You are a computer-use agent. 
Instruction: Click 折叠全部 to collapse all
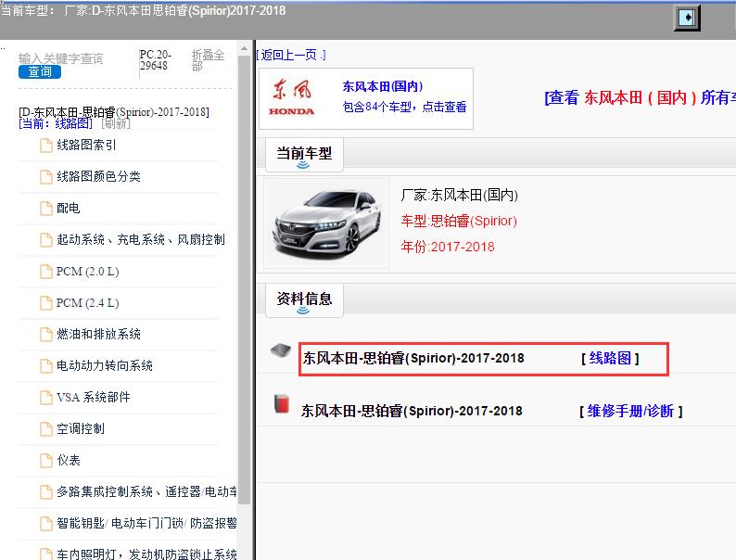tap(208, 60)
